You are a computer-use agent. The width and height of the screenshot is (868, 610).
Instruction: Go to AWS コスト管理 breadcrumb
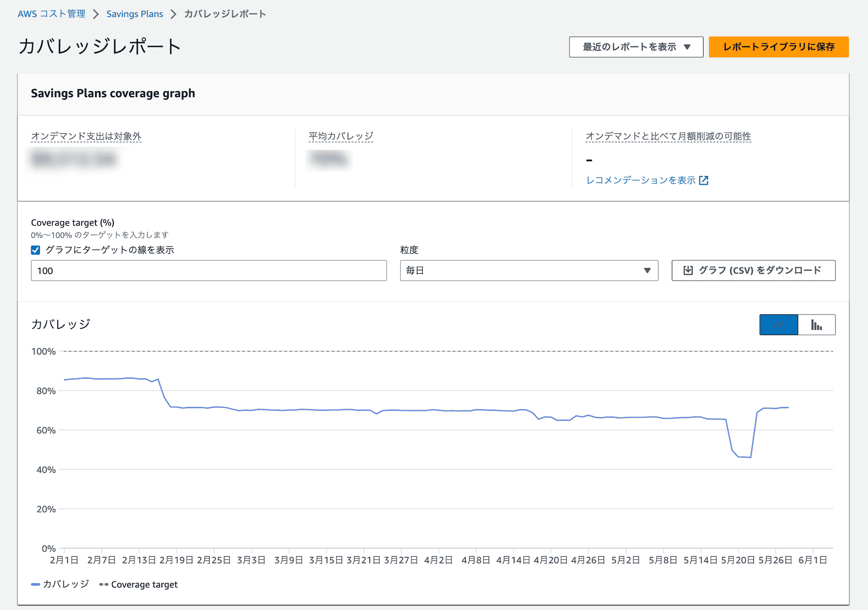tap(51, 14)
